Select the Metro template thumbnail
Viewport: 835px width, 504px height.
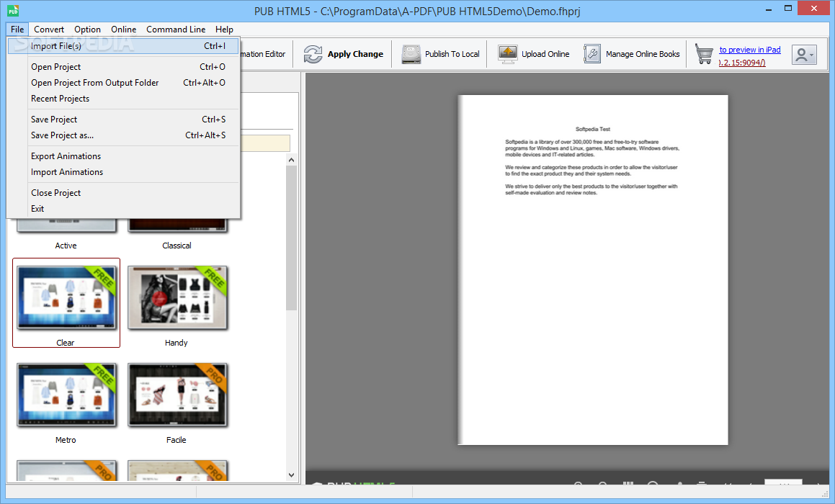[x=66, y=395]
